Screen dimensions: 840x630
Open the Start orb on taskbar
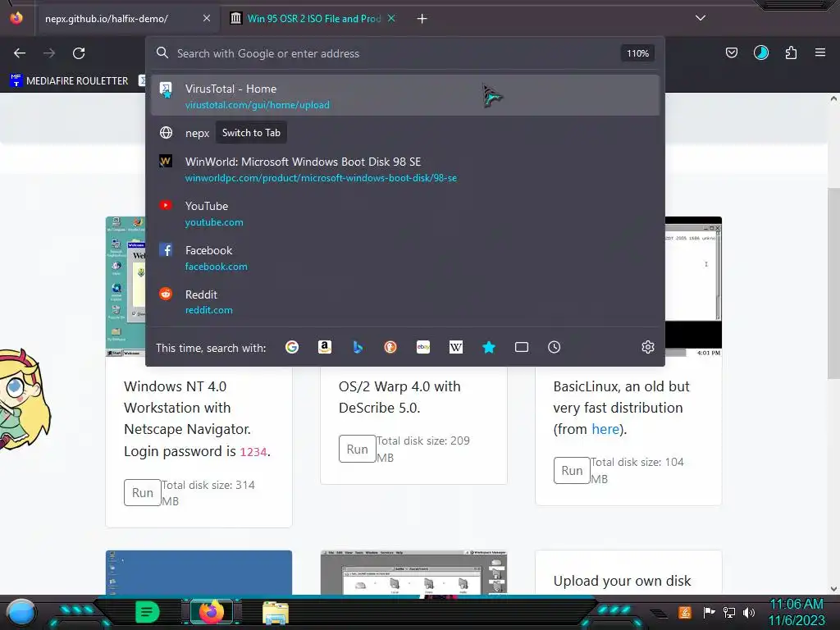click(x=21, y=612)
